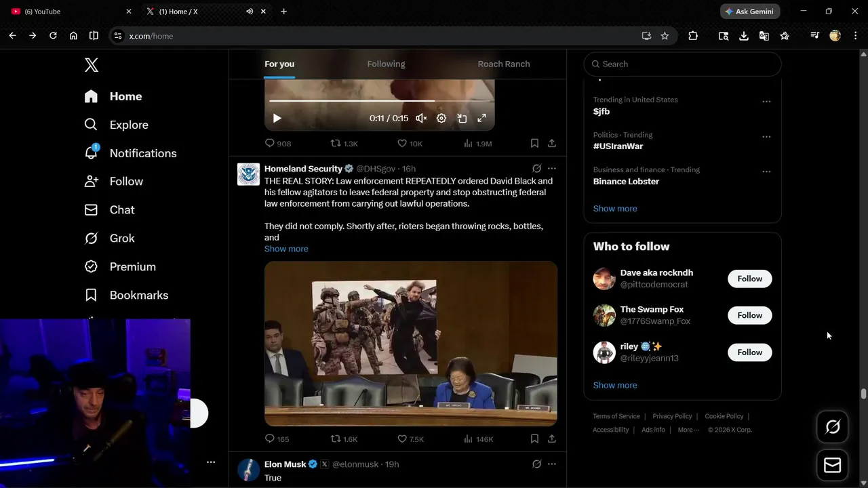Click the Ask Gemini browser button
868x488 pixels.
point(750,12)
